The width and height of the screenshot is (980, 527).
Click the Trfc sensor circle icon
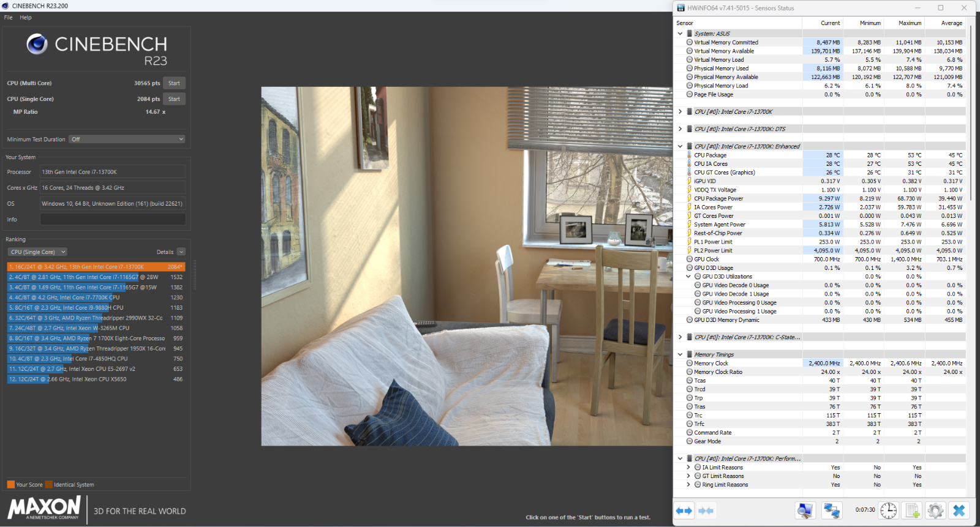(689, 424)
